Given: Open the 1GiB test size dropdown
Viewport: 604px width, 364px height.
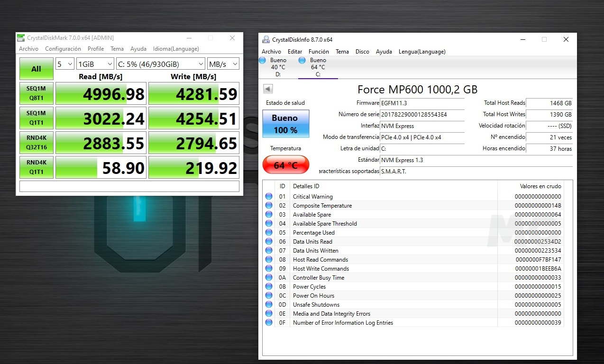Looking at the screenshot, I should click(95, 64).
